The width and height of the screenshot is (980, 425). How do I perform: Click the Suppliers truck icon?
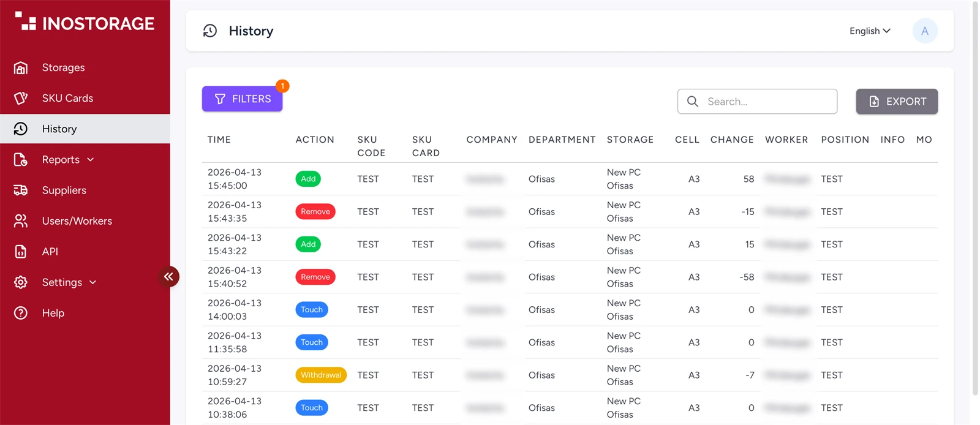21,190
